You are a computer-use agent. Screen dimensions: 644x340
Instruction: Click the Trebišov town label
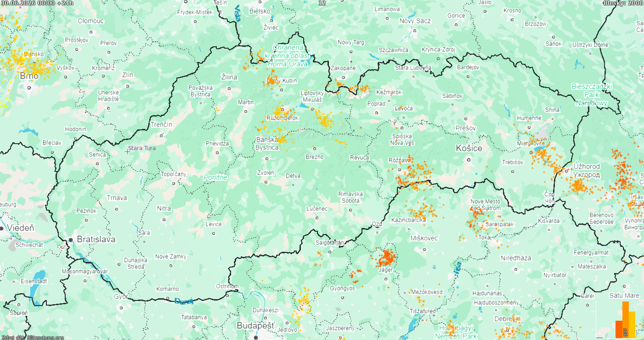(x=513, y=162)
